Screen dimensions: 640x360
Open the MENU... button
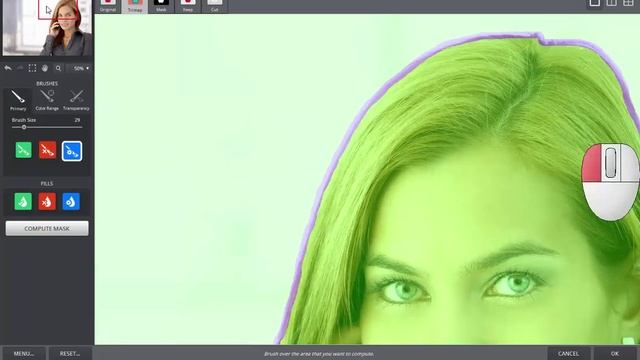pos(24,353)
